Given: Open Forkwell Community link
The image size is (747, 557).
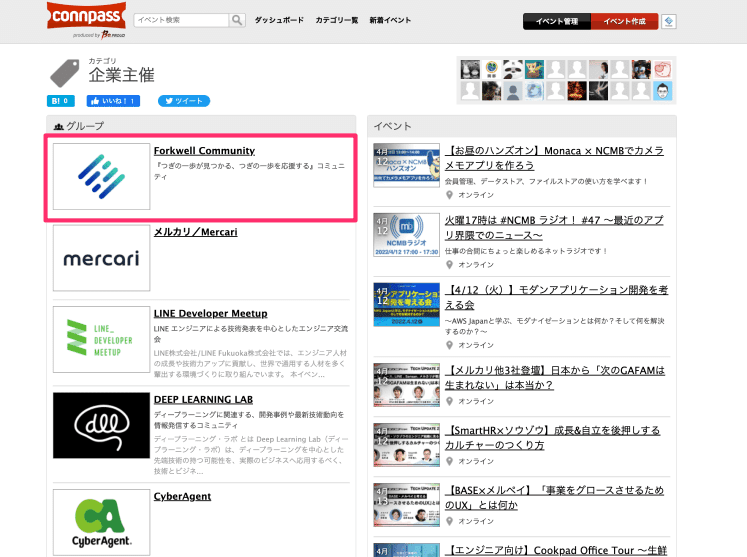Looking at the screenshot, I should coord(204,151).
